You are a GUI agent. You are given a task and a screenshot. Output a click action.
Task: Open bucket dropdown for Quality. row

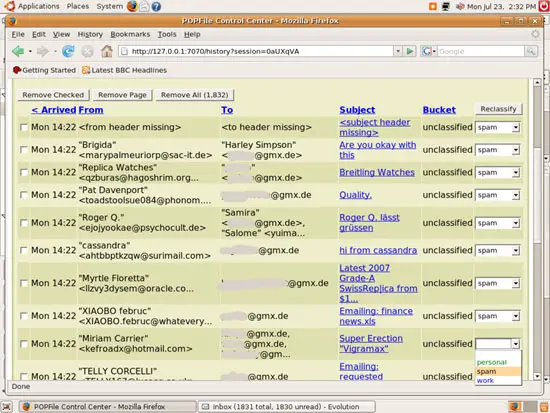tap(497, 195)
